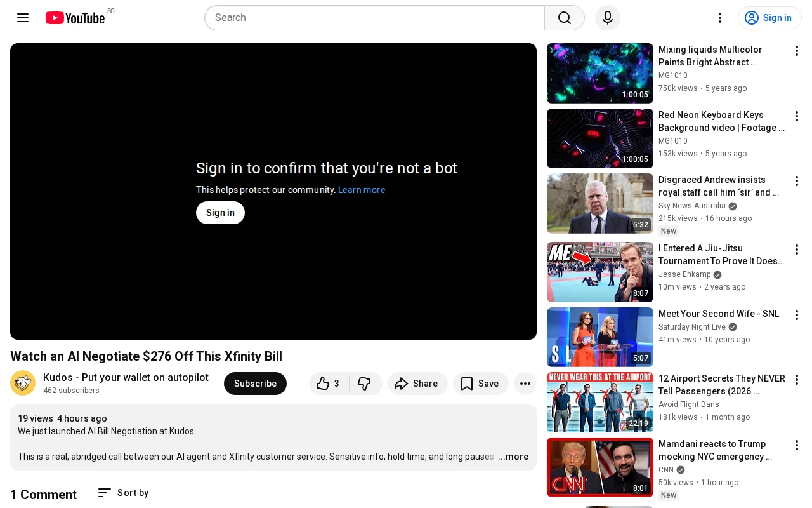Open options menu for Mamdani reacts video
The height and width of the screenshot is (508, 812).
[x=797, y=445]
